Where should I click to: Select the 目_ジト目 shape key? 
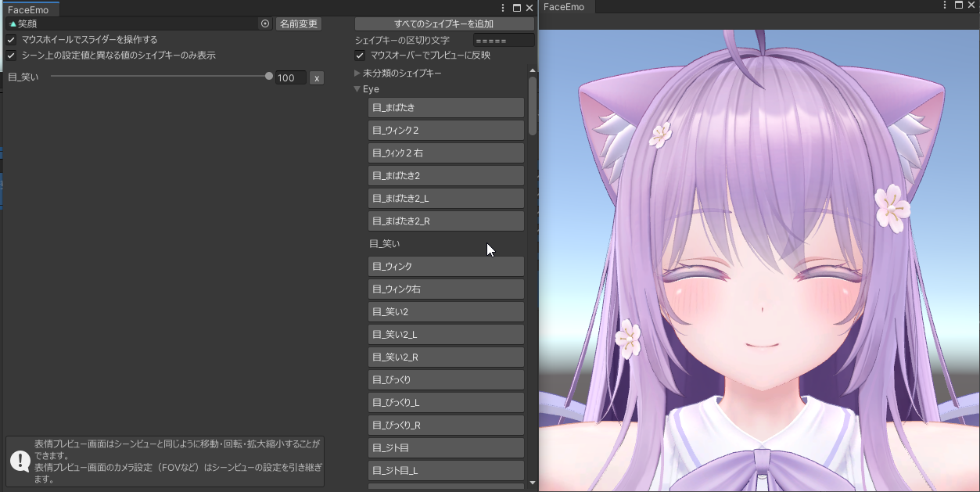click(446, 447)
